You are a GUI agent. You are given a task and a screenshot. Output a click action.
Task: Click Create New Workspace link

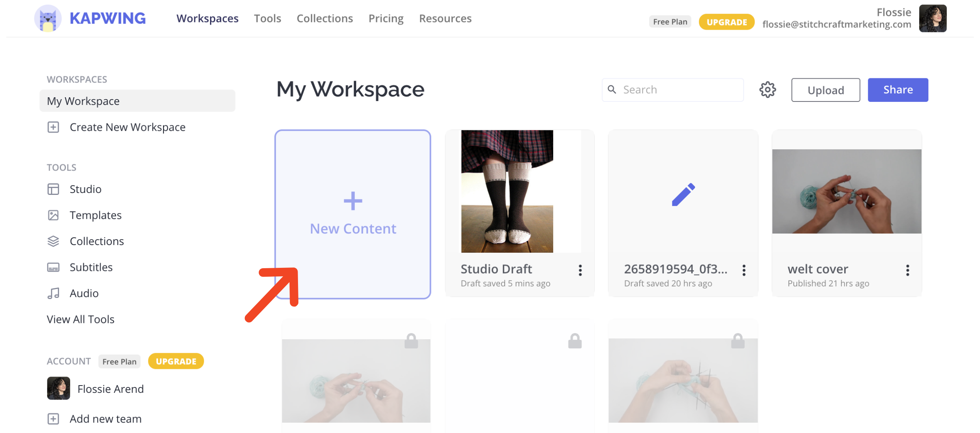point(127,127)
